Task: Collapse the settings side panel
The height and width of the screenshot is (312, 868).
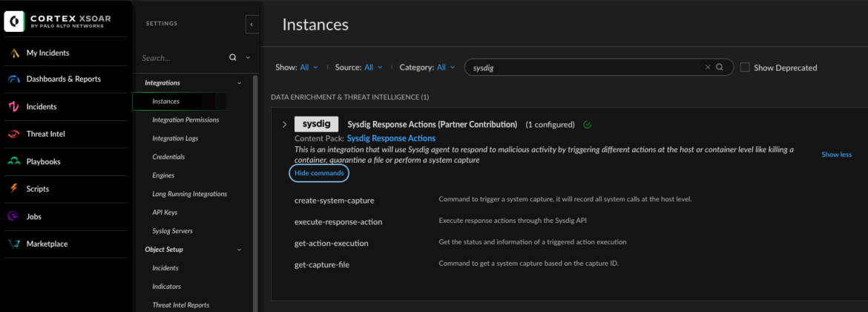Action: point(252,25)
